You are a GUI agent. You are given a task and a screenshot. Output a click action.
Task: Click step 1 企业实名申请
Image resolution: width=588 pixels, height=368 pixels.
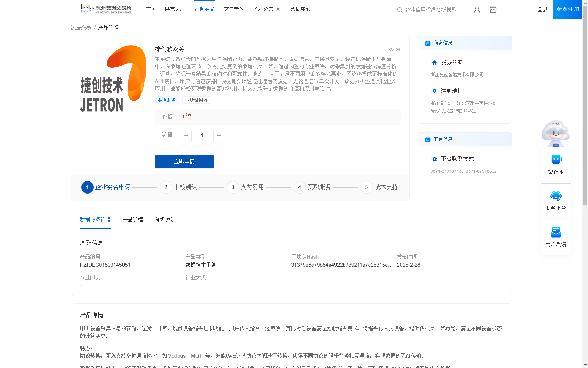tap(106, 187)
